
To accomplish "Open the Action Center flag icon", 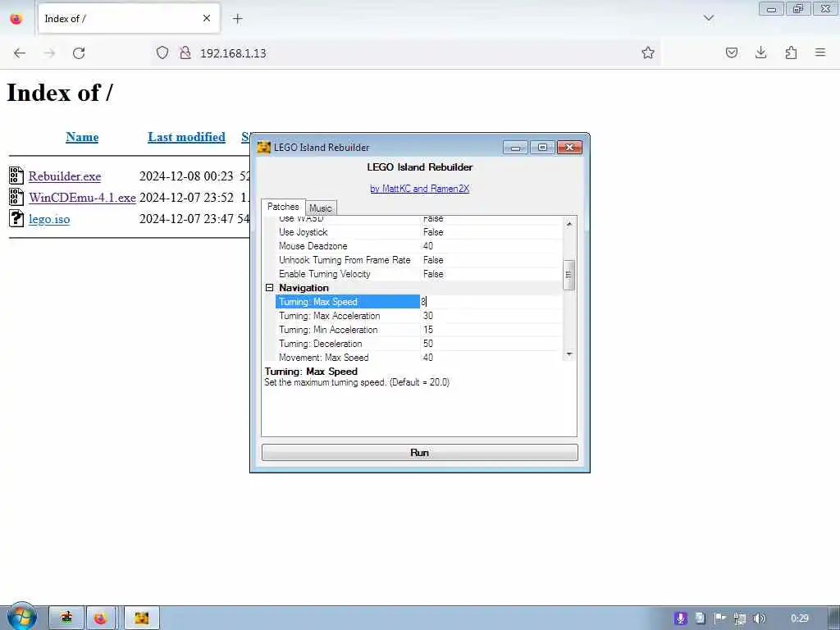I will 719,619.
